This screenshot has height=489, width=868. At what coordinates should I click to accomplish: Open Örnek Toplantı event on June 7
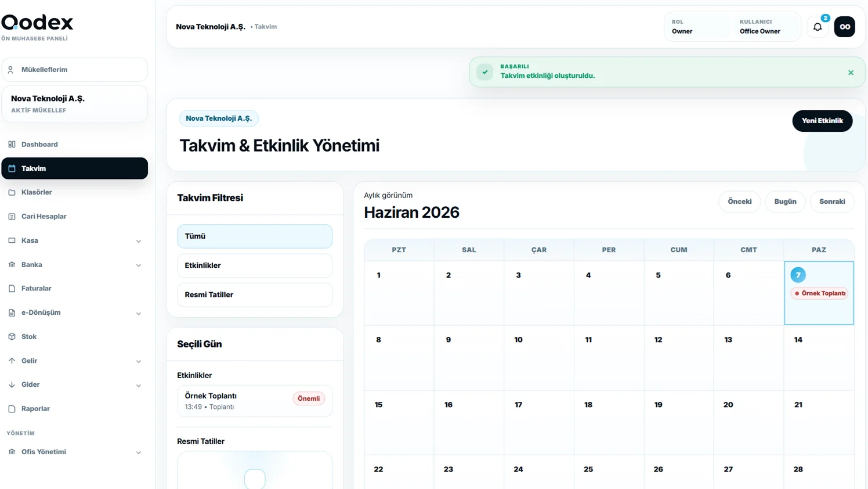(819, 293)
